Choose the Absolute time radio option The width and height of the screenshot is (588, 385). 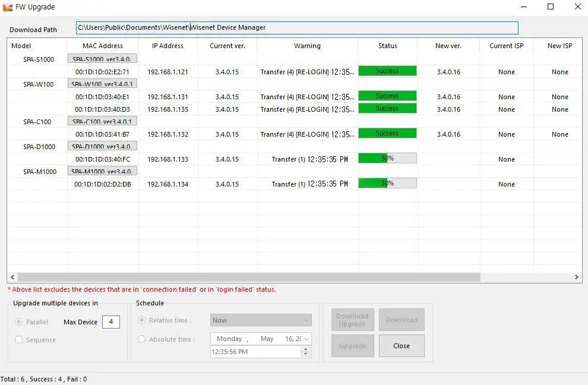(x=141, y=339)
